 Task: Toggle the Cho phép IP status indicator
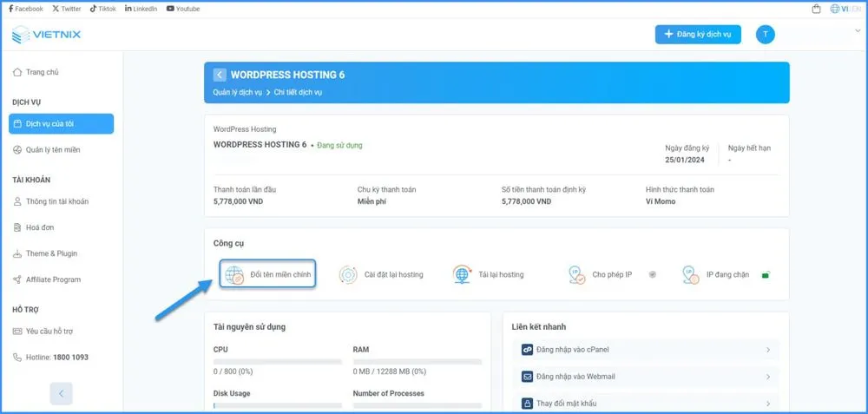click(653, 275)
